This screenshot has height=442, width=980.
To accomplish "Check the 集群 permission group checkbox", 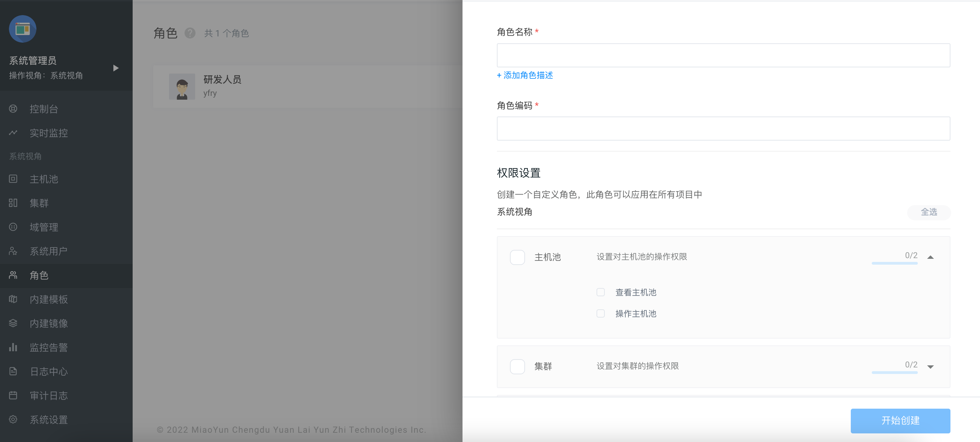I will (x=517, y=366).
